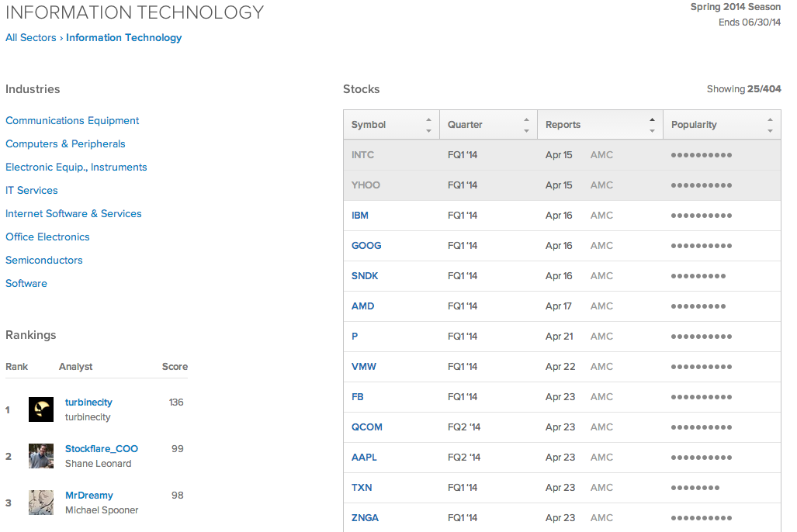
Task: Open Information Technology breadcrumb link
Action: point(123,37)
